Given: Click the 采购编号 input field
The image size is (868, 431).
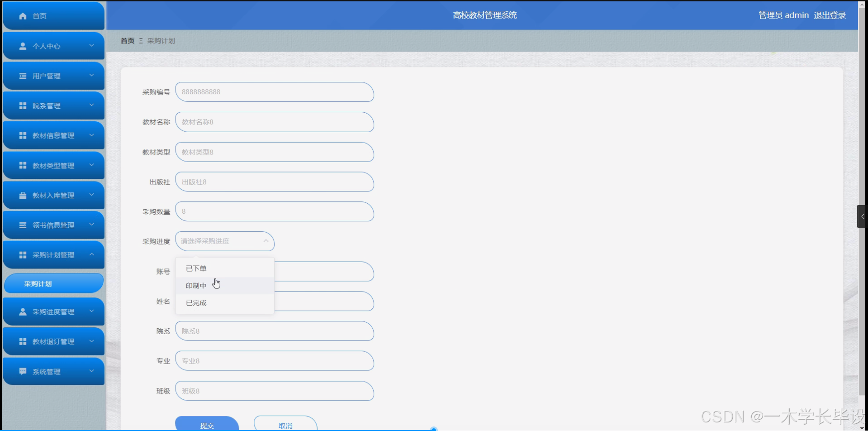Looking at the screenshot, I should pyautogui.click(x=274, y=92).
